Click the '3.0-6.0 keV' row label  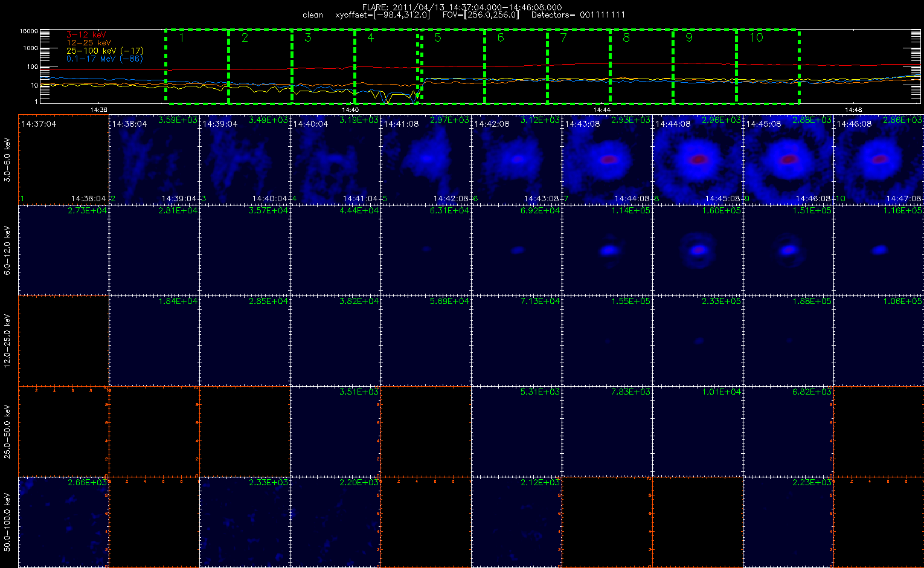tap(8, 160)
